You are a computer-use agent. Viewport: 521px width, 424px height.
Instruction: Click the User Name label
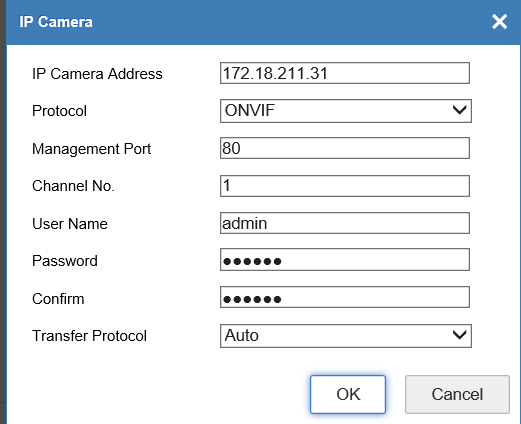click(70, 224)
